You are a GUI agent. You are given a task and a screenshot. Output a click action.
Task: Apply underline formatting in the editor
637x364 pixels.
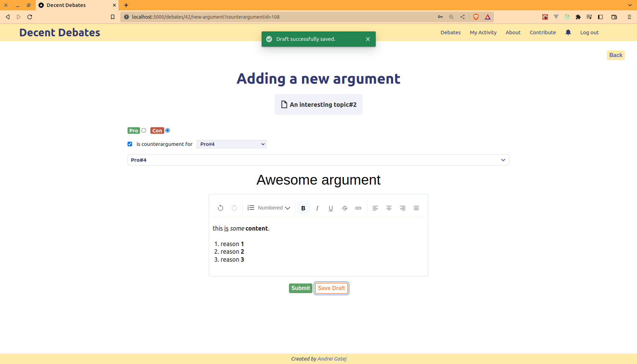[331, 208]
